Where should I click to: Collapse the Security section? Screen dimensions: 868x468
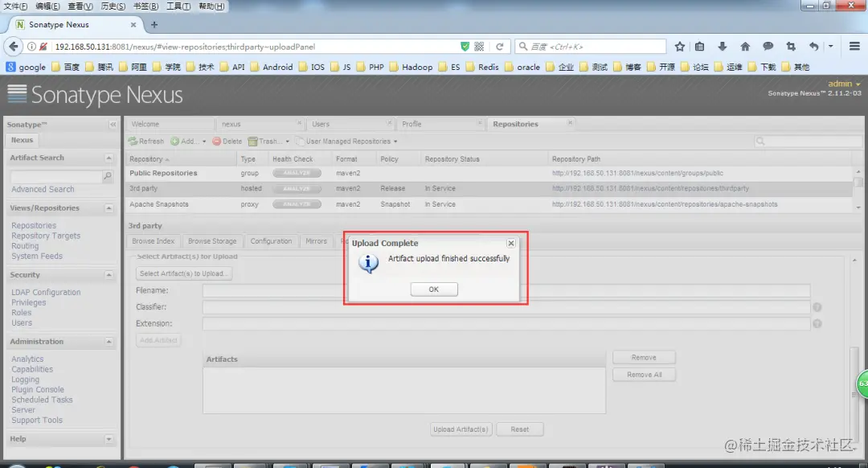click(x=108, y=275)
